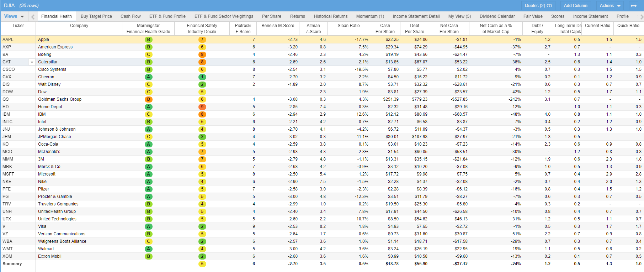
Task: Open the ETF & Fund Profile tab
Action: click(x=167, y=16)
